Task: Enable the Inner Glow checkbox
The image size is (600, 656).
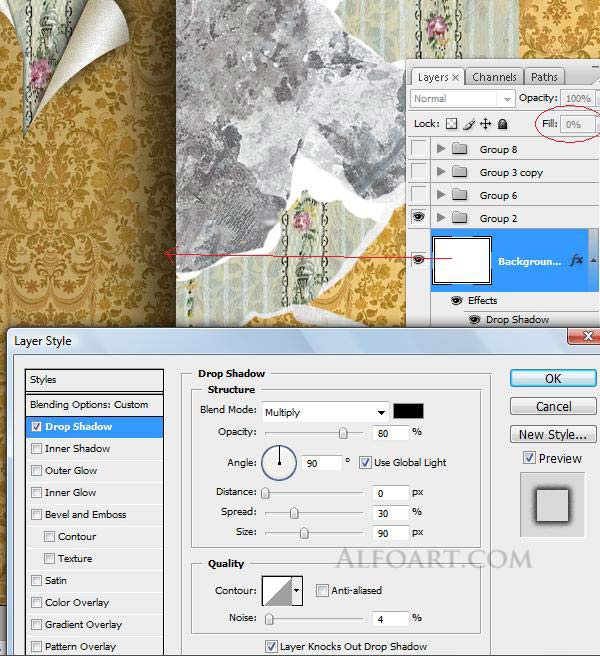Action: point(36,492)
